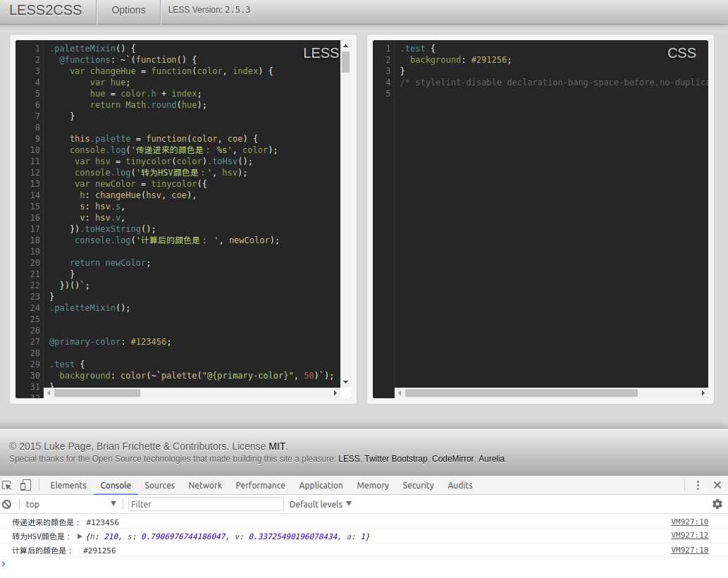Image resolution: width=728 pixels, height=578 pixels.
Task: Open the Application tab
Action: click(x=321, y=485)
